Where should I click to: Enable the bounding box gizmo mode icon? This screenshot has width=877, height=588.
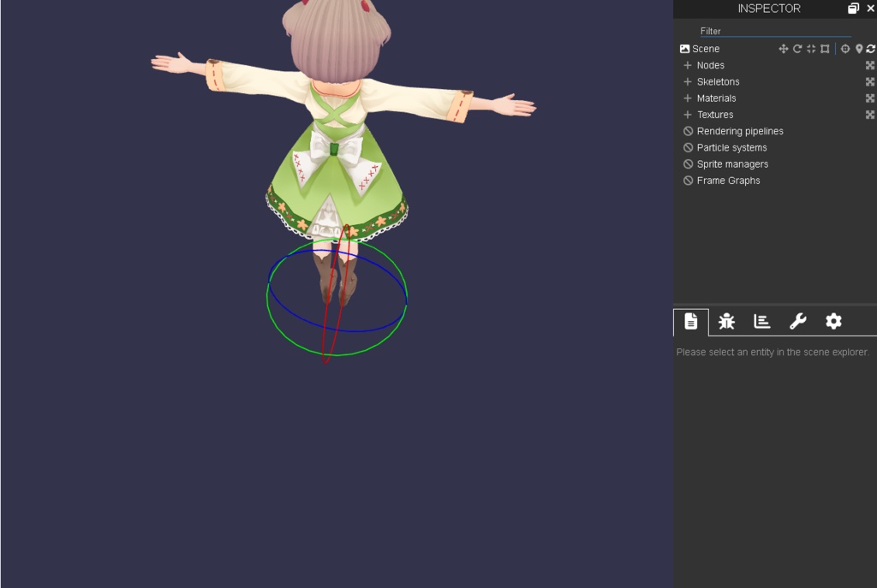pos(825,49)
